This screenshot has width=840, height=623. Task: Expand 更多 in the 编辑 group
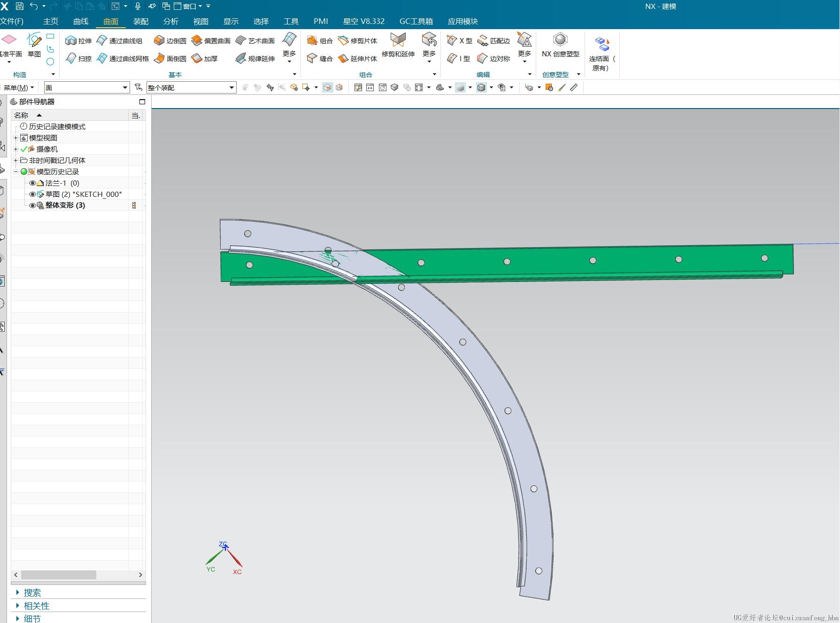(x=524, y=47)
